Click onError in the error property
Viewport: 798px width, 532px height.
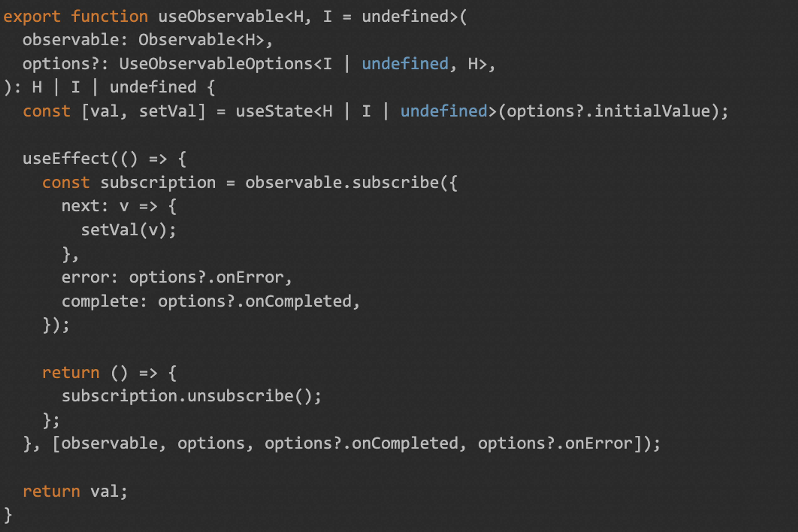click(250, 278)
